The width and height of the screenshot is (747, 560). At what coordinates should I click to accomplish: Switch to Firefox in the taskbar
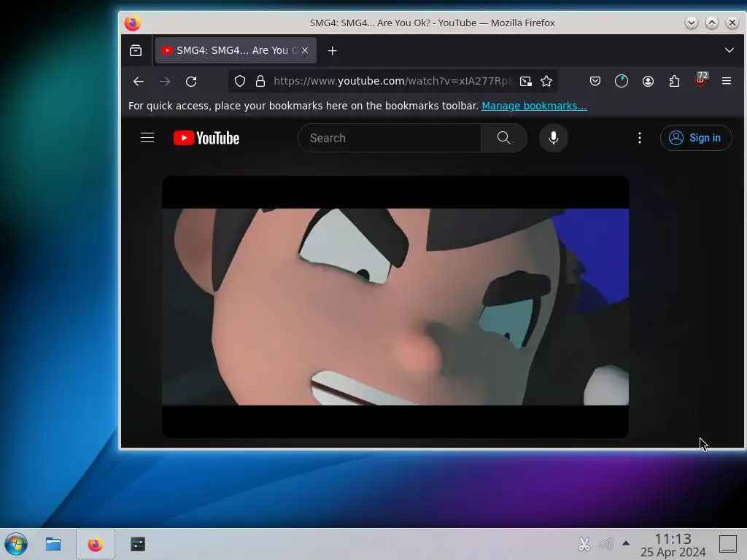pyautogui.click(x=96, y=544)
